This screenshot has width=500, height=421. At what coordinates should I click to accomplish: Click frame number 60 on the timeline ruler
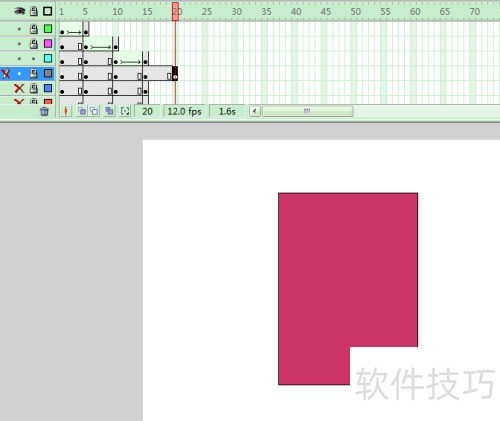point(415,12)
